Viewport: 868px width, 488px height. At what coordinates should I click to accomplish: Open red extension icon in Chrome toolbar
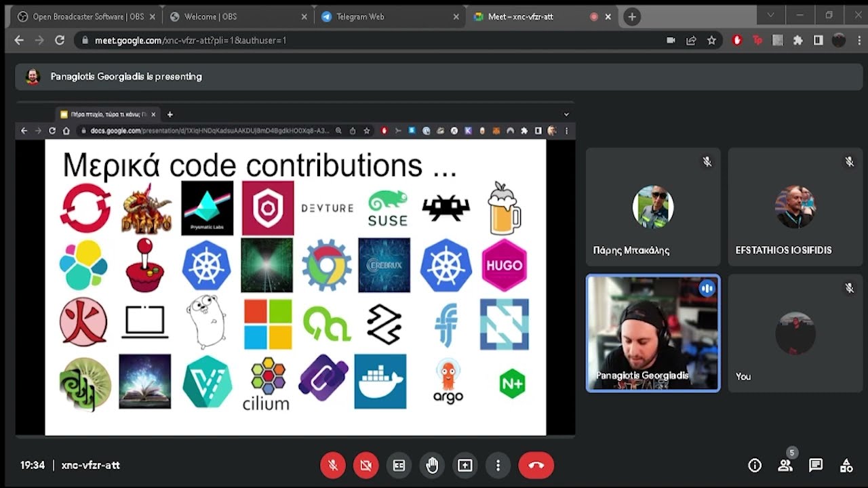(x=737, y=41)
